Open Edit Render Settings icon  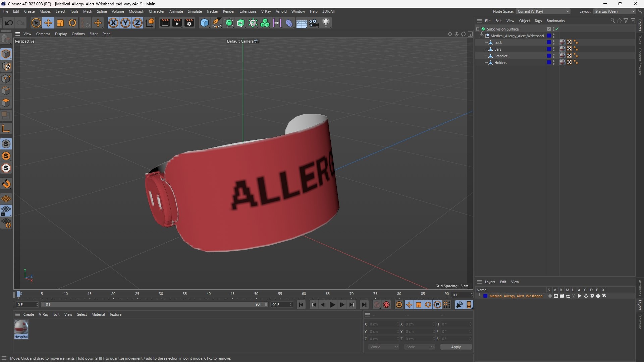tap(189, 23)
